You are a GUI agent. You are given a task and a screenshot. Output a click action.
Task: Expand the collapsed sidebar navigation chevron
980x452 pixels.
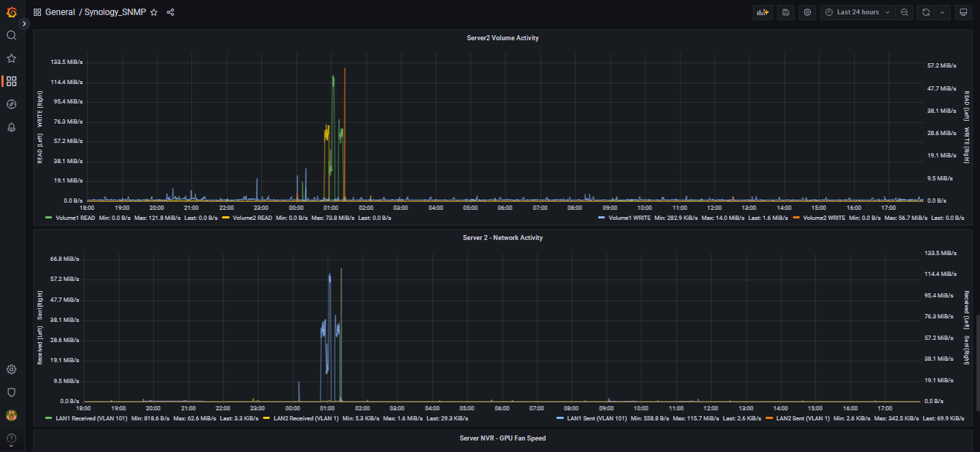(24, 24)
